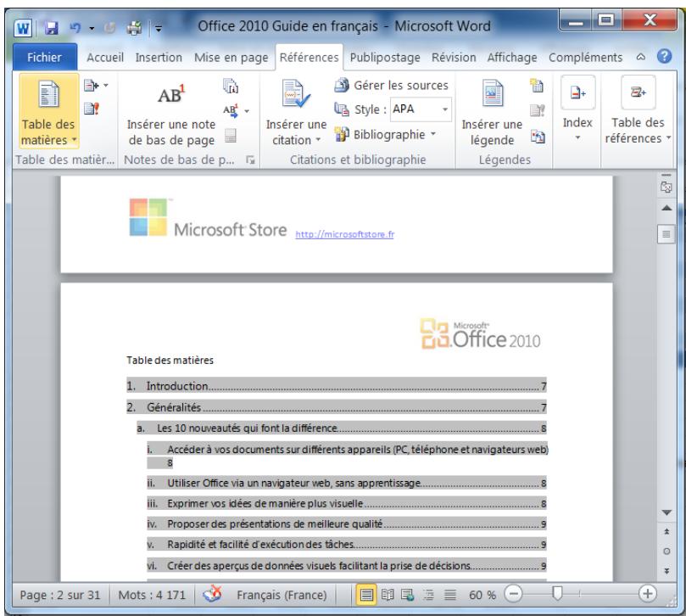Click Gérer les sources
This screenshot has height=616, width=686.
(x=392, y=86)
